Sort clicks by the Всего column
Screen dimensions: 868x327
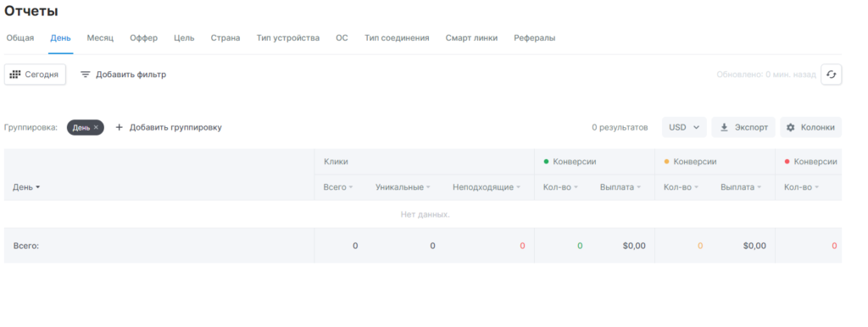(x=338, y=187)
